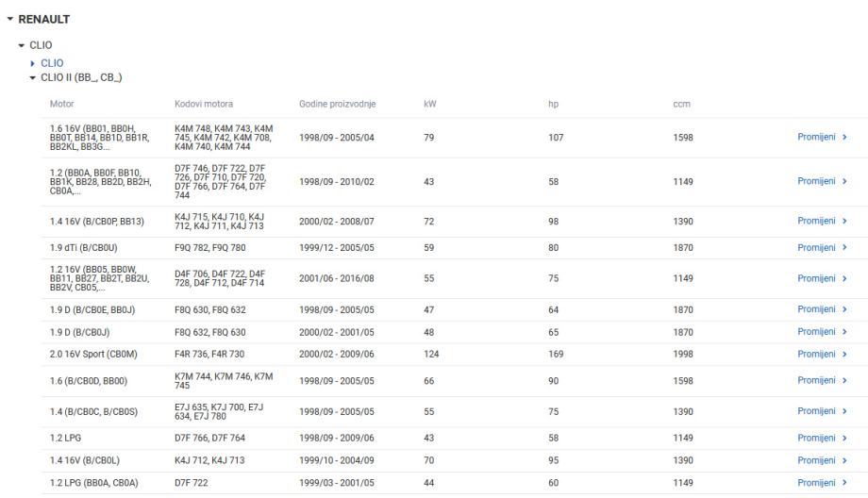Viewport: 868px width, 498px height.
Task: Click Promijeni for 2.0 16V Sport row
Action: (x=816, y=354)
